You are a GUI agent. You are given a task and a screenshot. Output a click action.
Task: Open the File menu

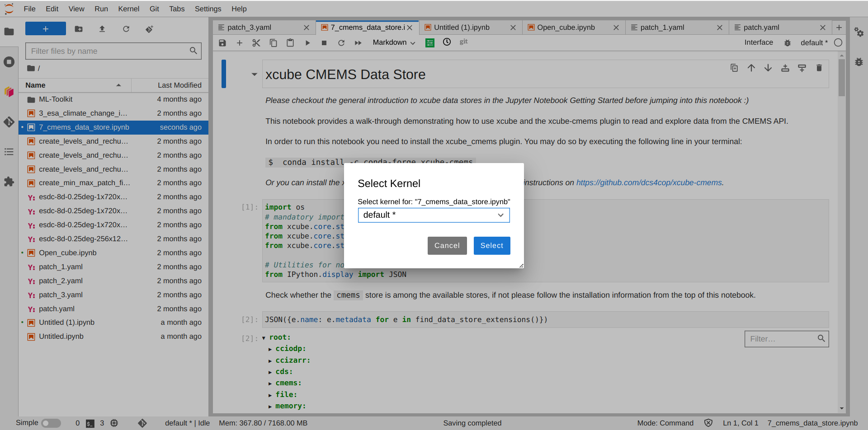29,9
